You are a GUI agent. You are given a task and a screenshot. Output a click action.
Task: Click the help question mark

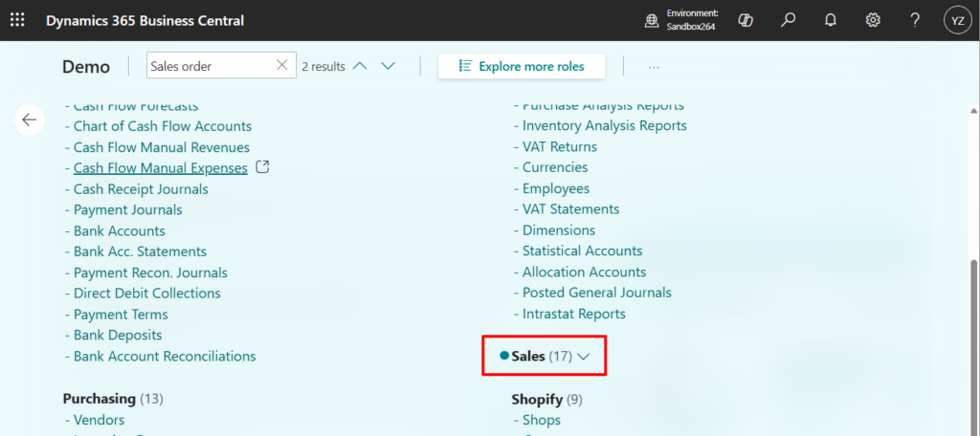[x=915, y=20]
